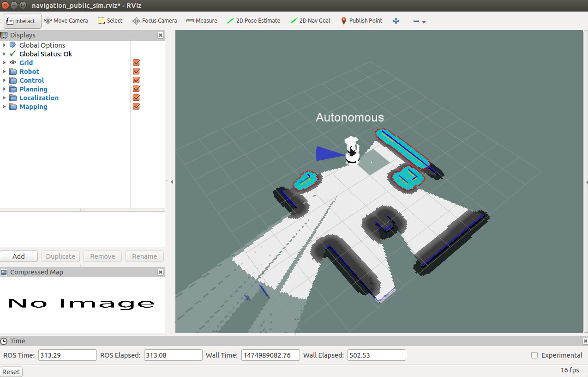Click the Focus Camera tool
Image resolution: width=588 pixels, height=377 pixels.
(x=155, y=21)
